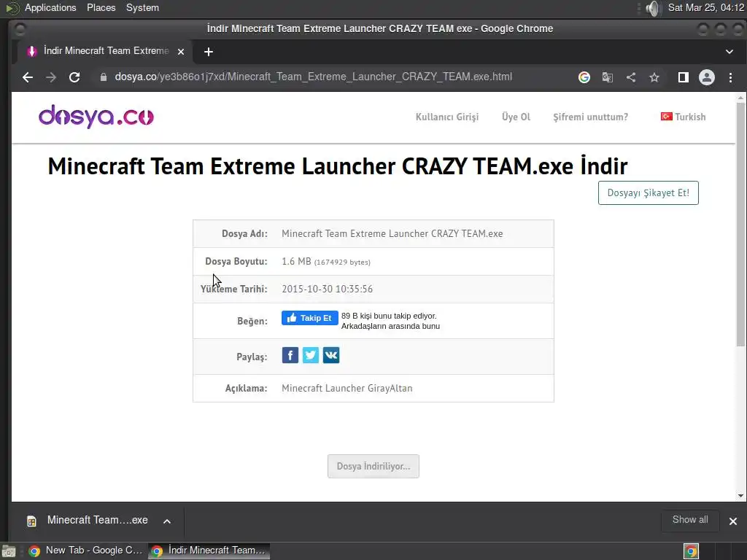Click upload date 2015-10-30 10:35:56

(328, 289)
